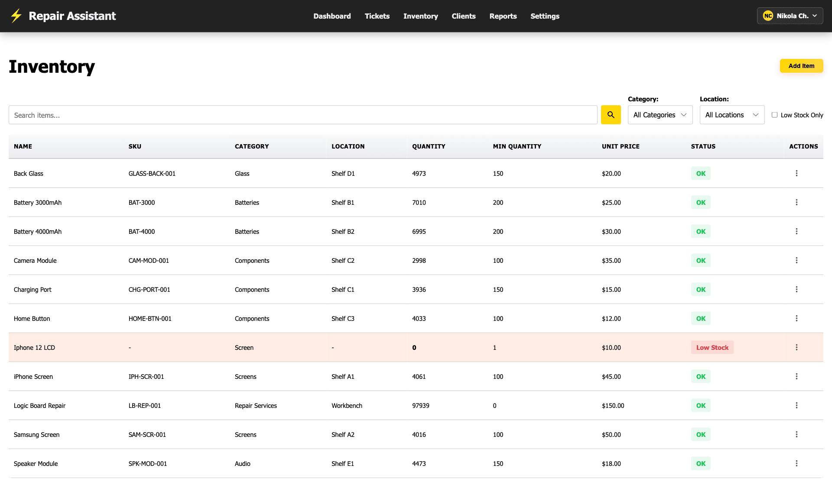Click the Search items input field
Image resolution: width=832 pixels, height=504 pixels.
303,115
